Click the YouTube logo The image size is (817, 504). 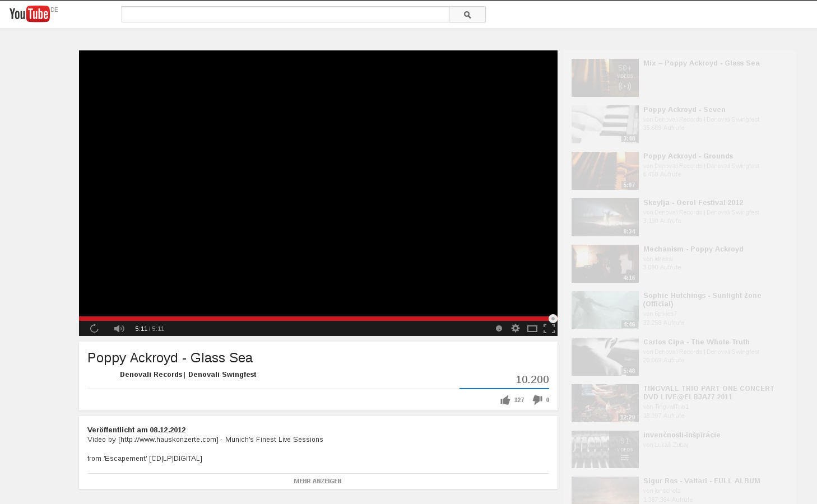(x=30, y=14)
